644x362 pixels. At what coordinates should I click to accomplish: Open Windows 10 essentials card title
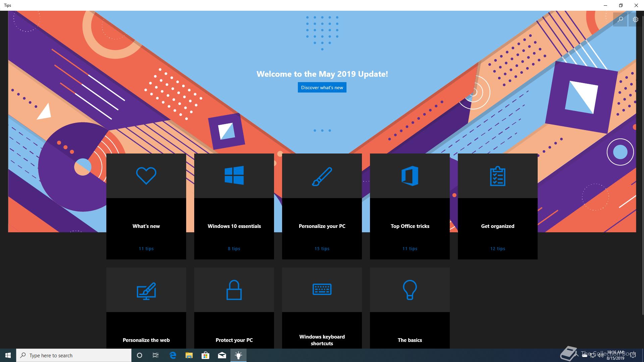[234, 226]
